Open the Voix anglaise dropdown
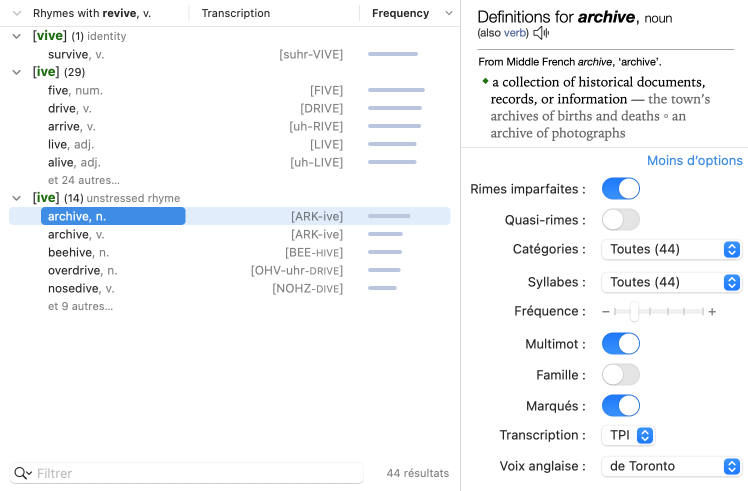This screenshot has width=748, height=491. pyautogui.click(x=671, y=466)
